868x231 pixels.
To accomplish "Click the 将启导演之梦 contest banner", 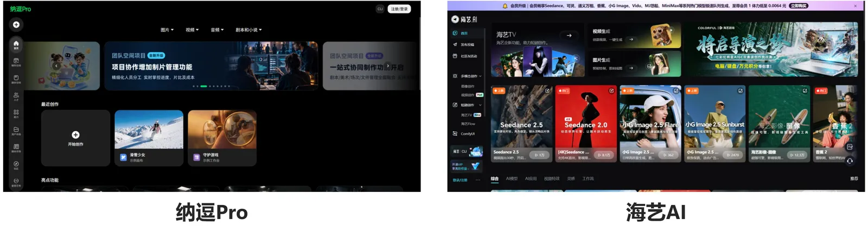I will tap(770, 50).
